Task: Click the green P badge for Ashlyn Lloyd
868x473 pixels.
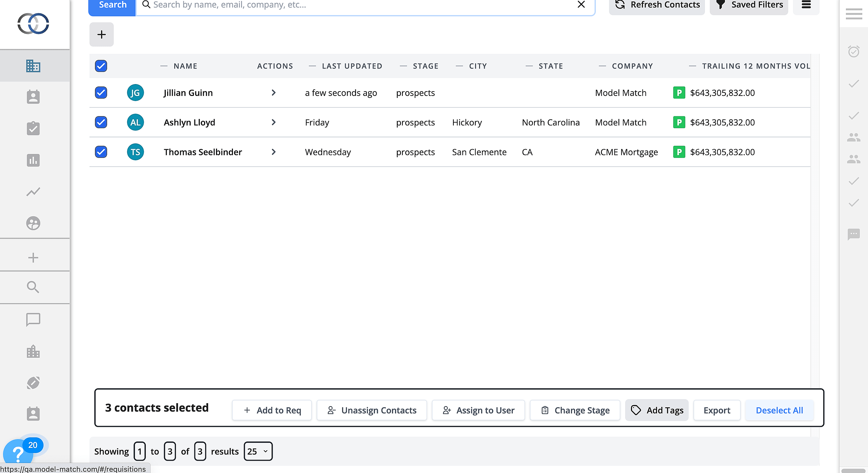Action: [679, 122]
